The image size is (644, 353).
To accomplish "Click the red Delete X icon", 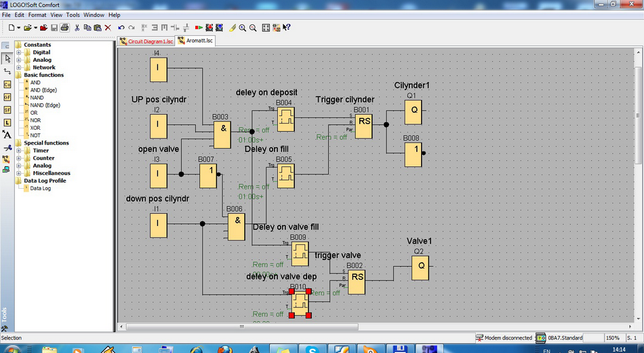I will point(108,28).
